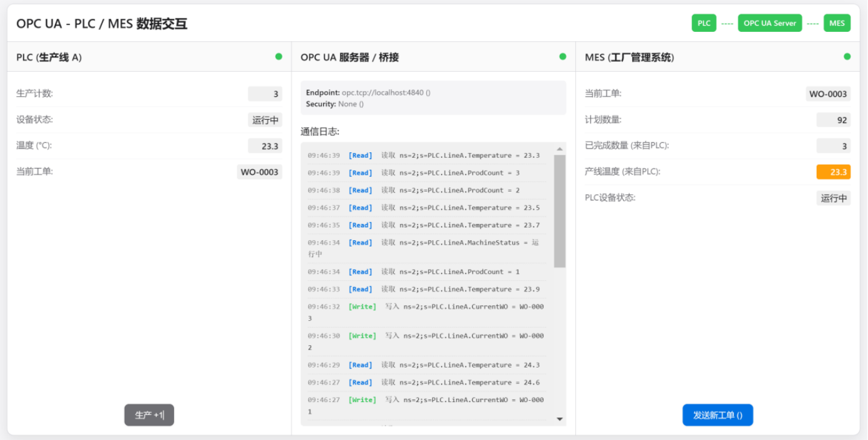Click the log entry Temperature = 24.3
868x440 pixels.
point(427,365)
